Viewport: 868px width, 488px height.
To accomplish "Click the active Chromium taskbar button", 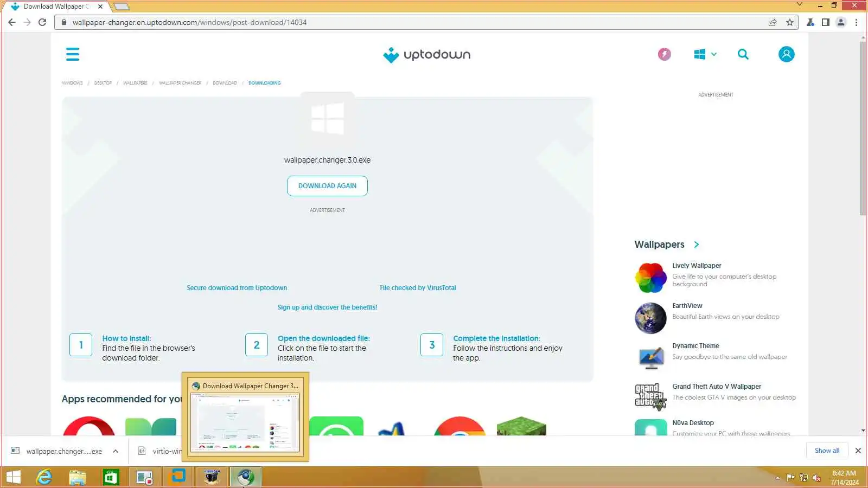I will click(x=245, y=477).
